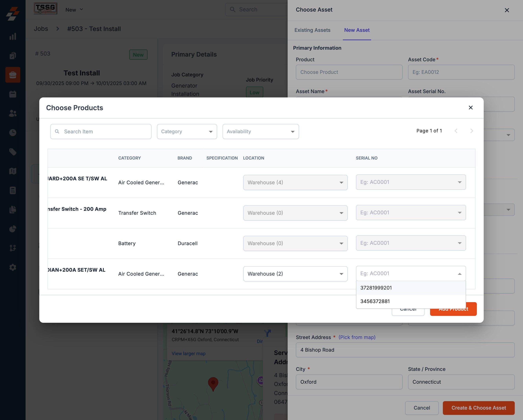Open the customers people sidebar icon
The width and height of the screenshot is (523, 420).
click(13, 113)
